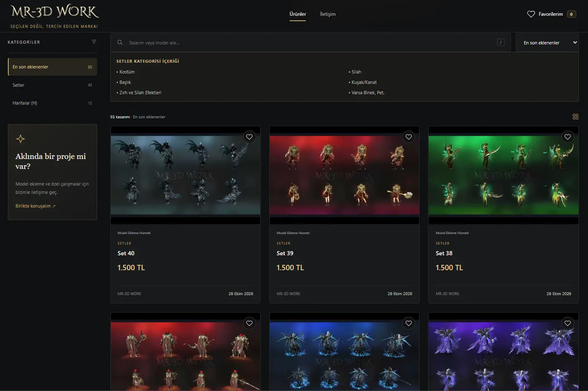588x391 pixels.
Task: Open the Set 40 dark winged thumbnail
Action: point(185,175)
